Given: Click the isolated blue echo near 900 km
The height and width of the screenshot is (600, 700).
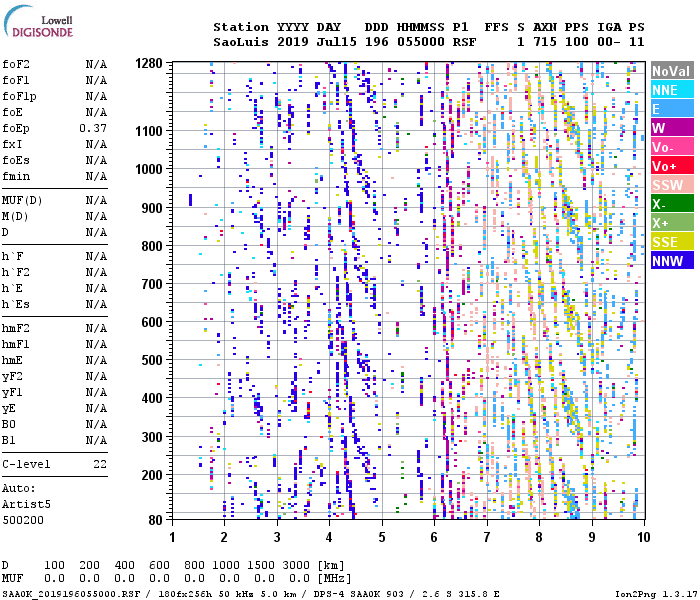Looking at the screenshot, I should (191, 200).
